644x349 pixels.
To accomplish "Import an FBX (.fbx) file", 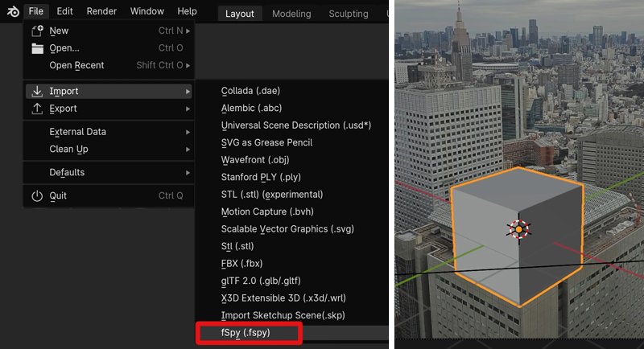I will point(242,263).
